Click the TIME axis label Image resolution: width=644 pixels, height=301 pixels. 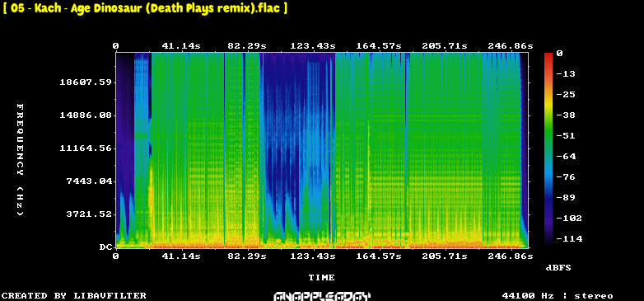pyautogui.click(x=322, y=278)
